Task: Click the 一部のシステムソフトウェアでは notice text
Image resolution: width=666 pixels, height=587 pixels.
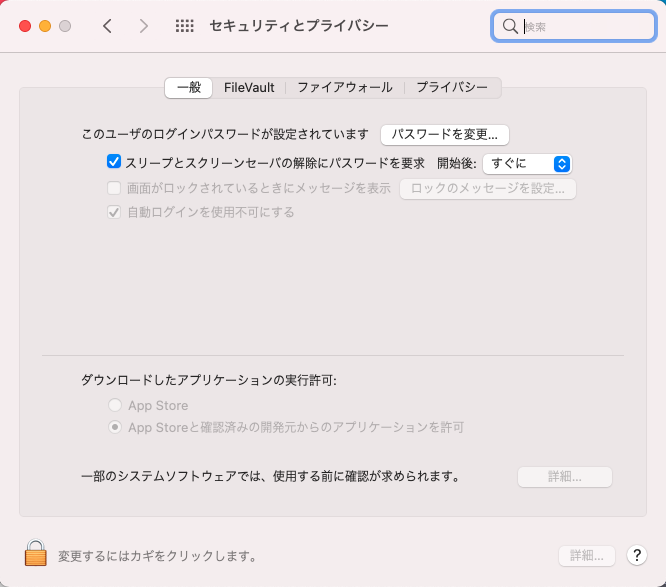Action: [272, 476]
